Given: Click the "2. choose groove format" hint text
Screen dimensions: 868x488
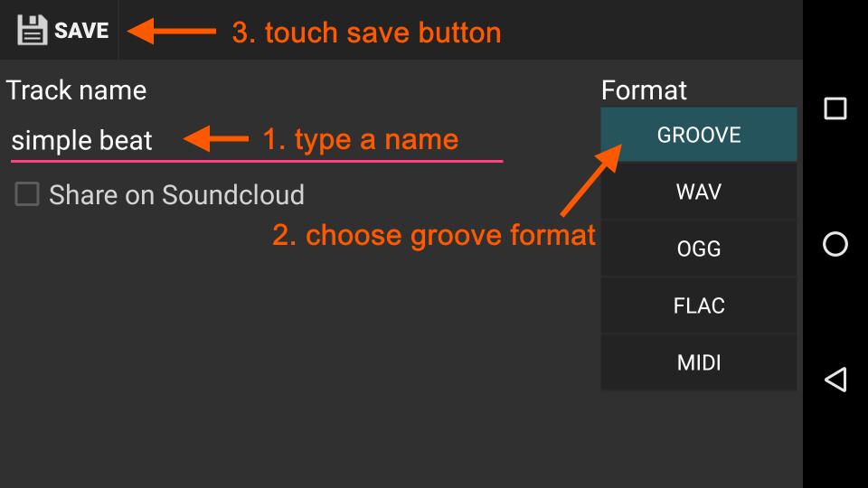Looking at the screenshot, I should [434, 235].
